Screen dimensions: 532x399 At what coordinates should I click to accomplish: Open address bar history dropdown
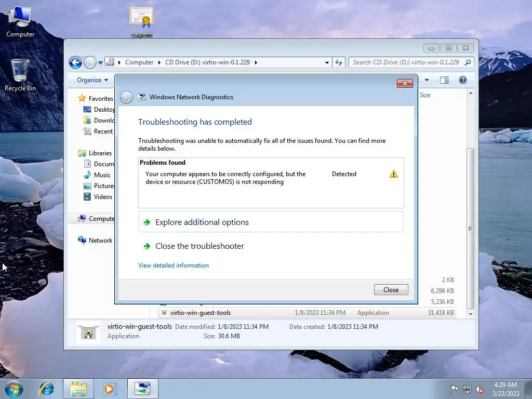(x=327, y=62)
